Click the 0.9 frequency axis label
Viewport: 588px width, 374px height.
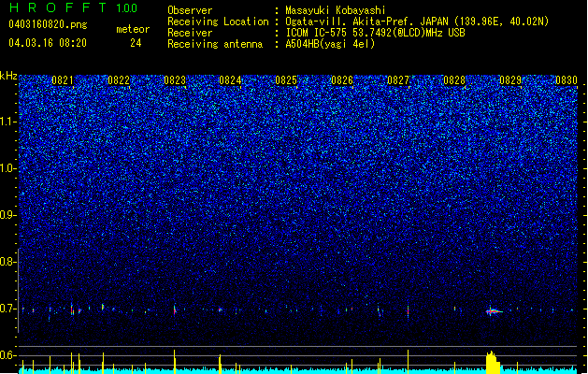[x=7, y=215]
